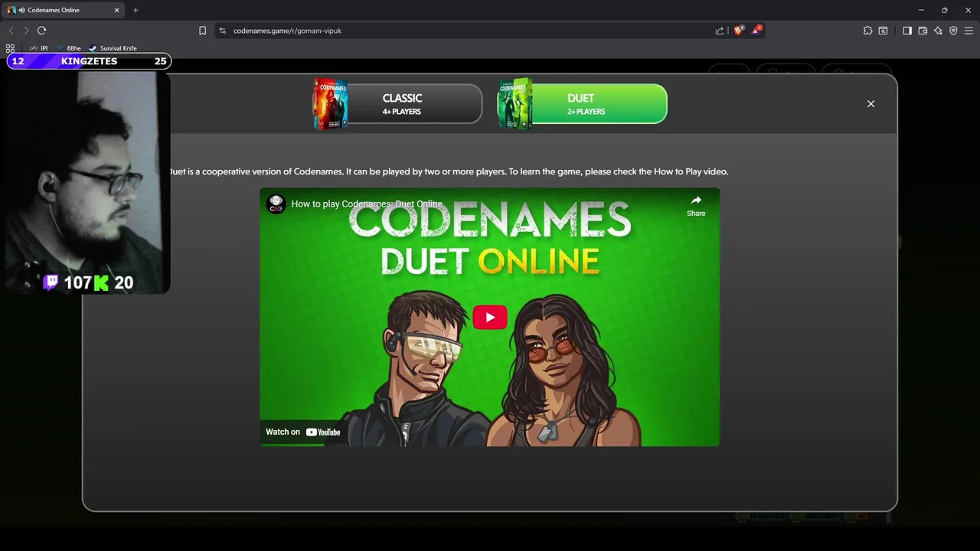The height and width of the screenshot is (551, 980).
Task: Click the Classic Codenames box image
Action: 330,103
